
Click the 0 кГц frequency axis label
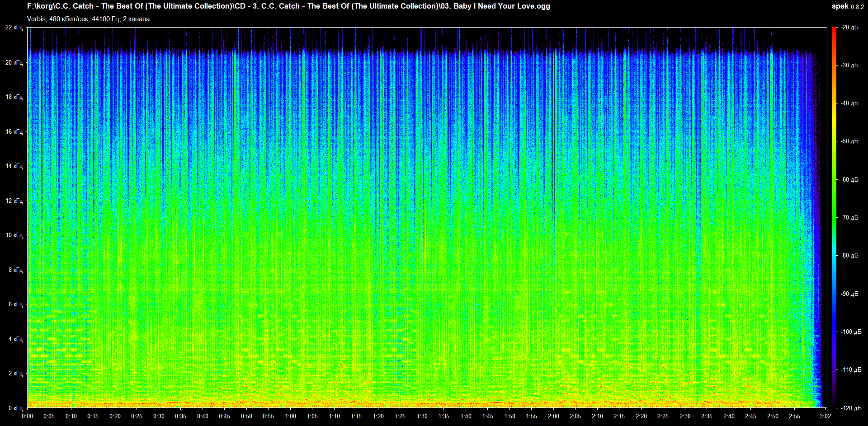15,408
